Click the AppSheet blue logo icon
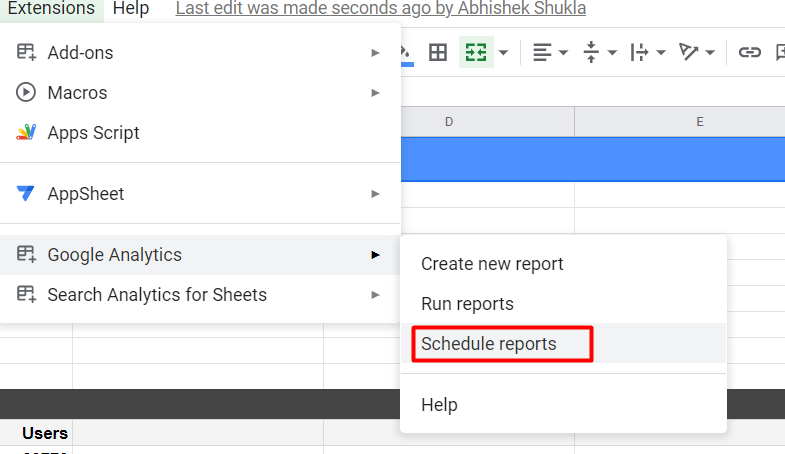The width and height of the screenshot is (785, 454). point(26,193)
